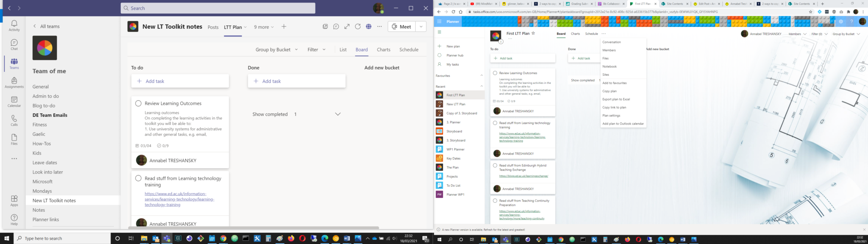Choose Copy link to plan
The image size is (868, 244).
tap(614, 107)
